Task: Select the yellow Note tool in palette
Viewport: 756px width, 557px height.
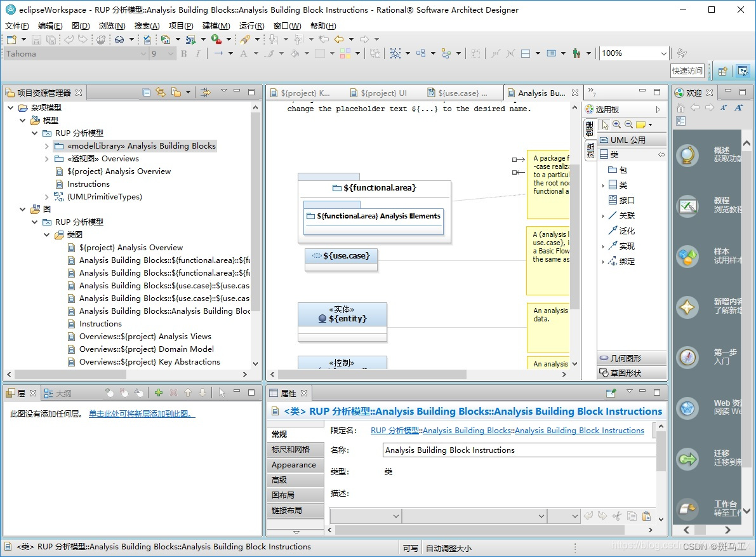Action: pyautogui.click(x=640, y=125)
